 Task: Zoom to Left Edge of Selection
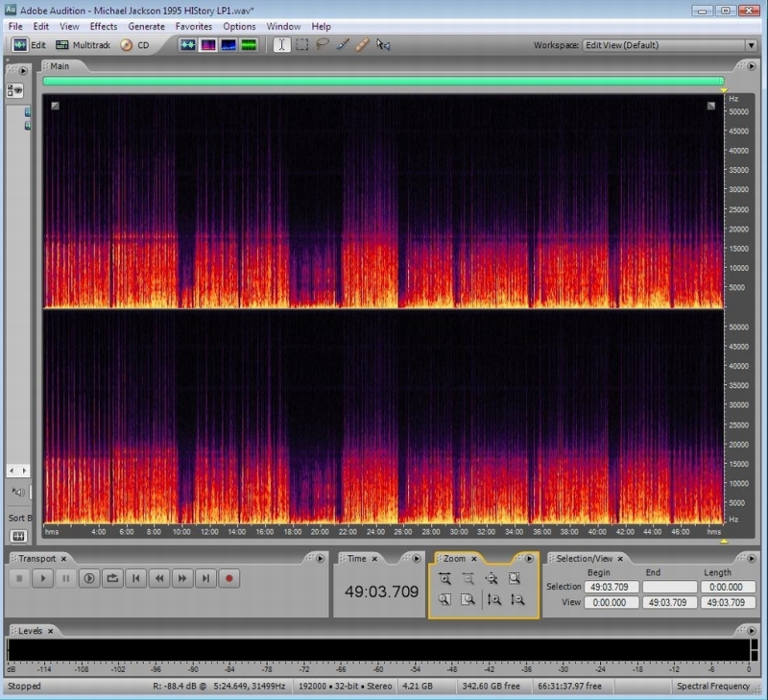click(x=444, y=599)
